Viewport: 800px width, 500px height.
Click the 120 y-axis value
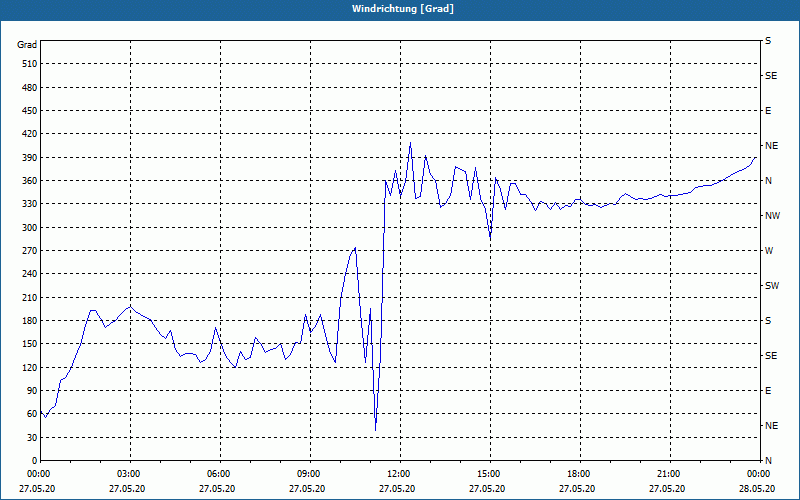click(29, 367)
